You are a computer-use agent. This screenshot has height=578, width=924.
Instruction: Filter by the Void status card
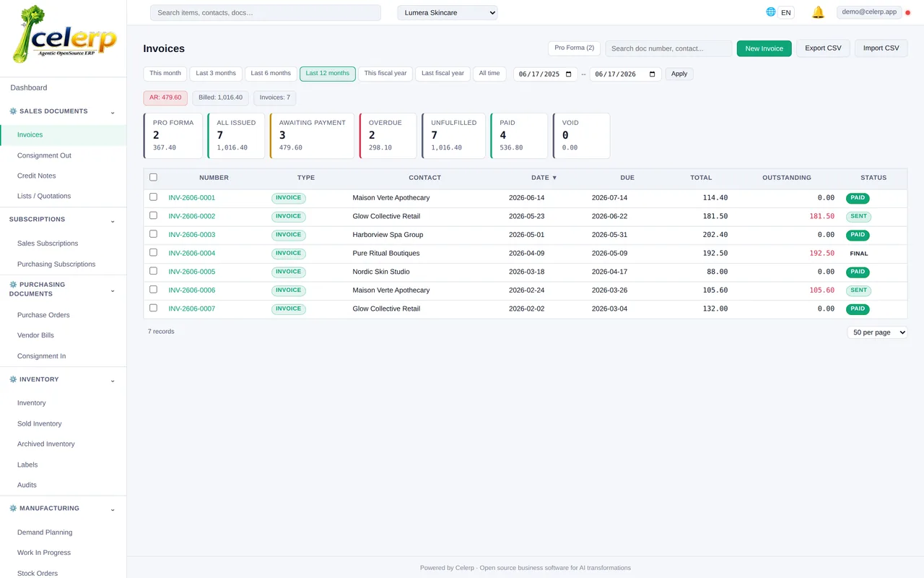pos(581,136)
